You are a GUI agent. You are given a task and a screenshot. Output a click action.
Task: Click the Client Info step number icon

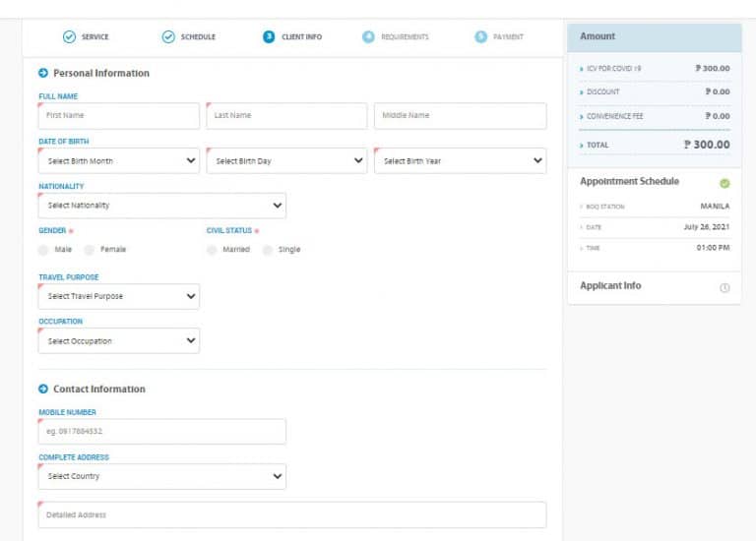pyautogui.click(x=269, y=37)
